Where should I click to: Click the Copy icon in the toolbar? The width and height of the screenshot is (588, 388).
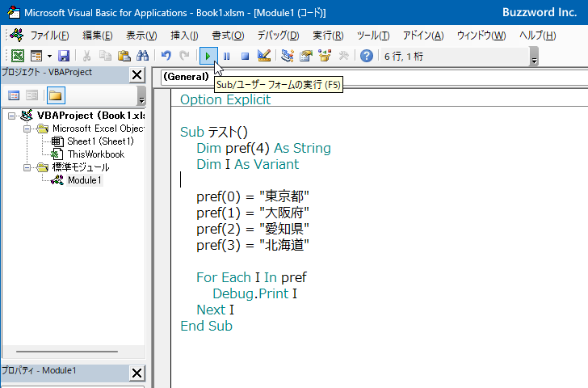[105, 56]
